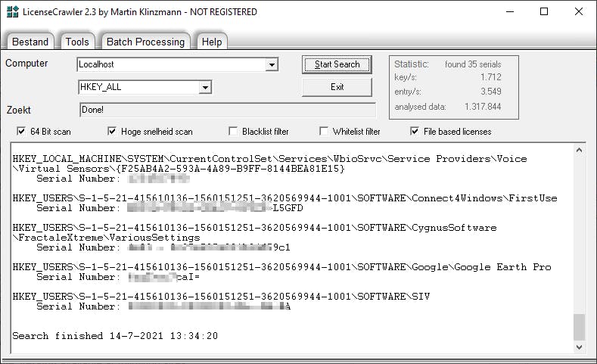This screenshot has height=364, width=597.
Task: Select the Help tab
Action: point(211,42)
